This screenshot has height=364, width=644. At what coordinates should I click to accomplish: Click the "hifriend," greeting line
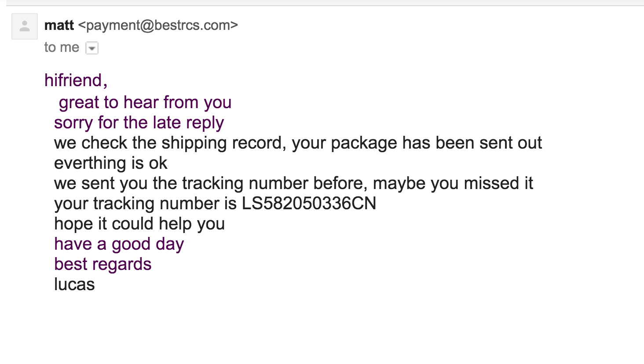click(76, 80)
